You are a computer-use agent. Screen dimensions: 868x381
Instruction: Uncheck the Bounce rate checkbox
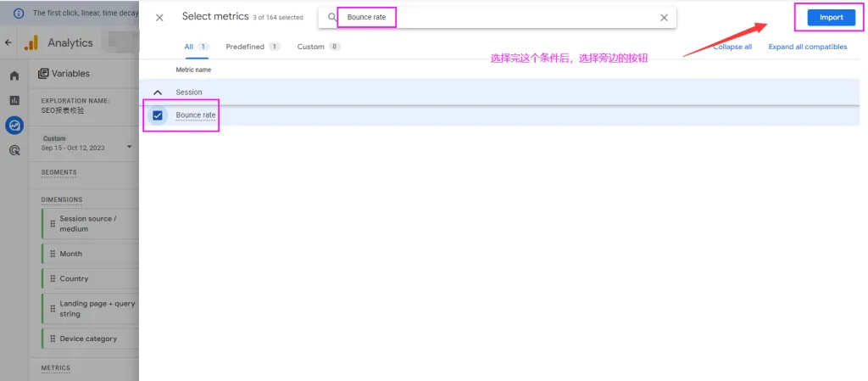tap(158, 115)
